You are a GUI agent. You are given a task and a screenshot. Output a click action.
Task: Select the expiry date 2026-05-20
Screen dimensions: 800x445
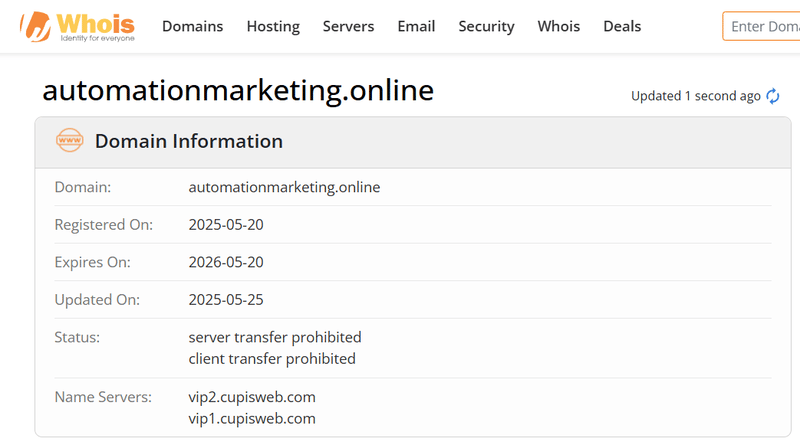tap(226, 262)
